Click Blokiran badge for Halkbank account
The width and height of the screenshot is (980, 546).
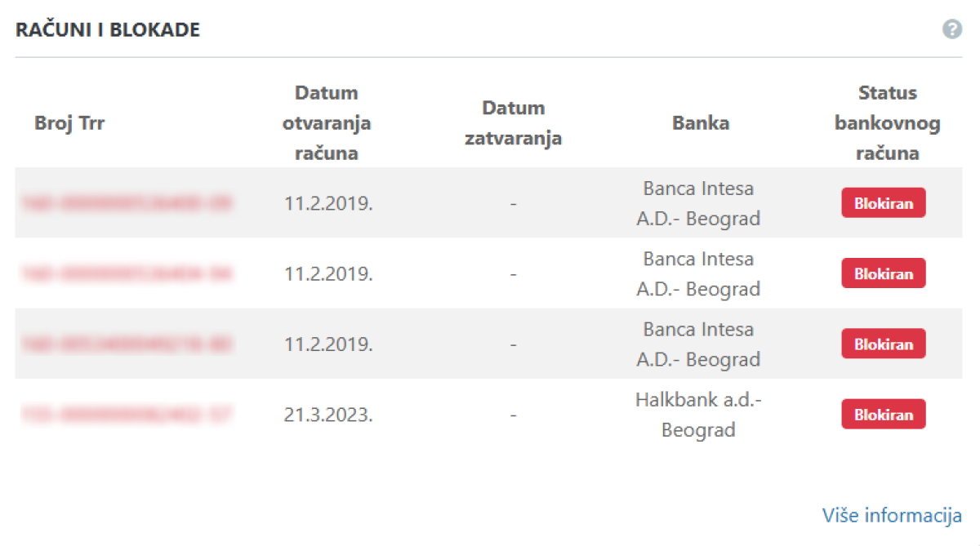pos(883,414)
